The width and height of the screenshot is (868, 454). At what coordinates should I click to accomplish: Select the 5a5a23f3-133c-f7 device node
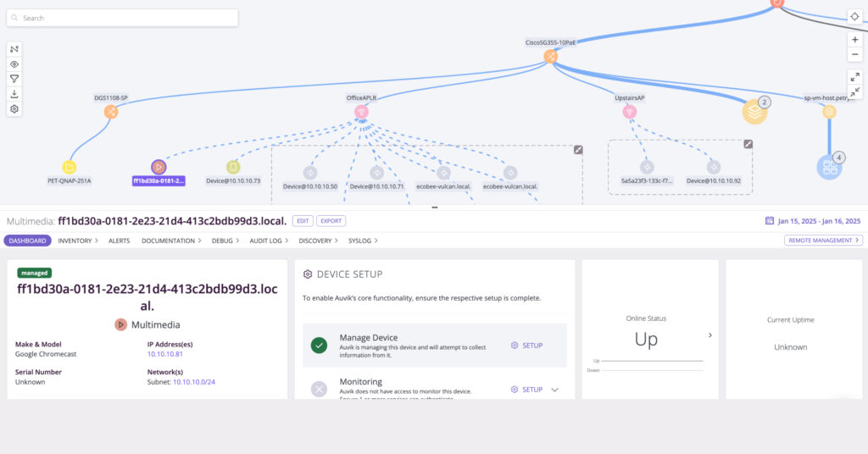click(647, 167)
